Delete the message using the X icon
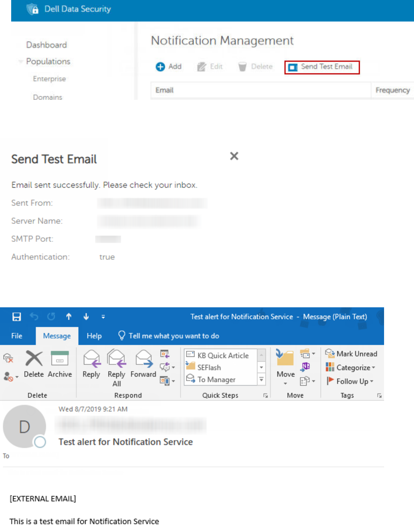 (x=34, y=364)
